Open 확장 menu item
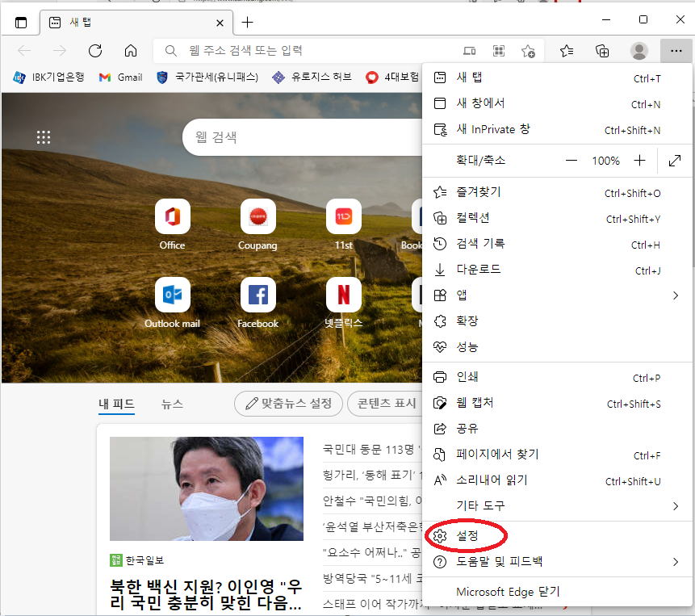 pos(557,321)
